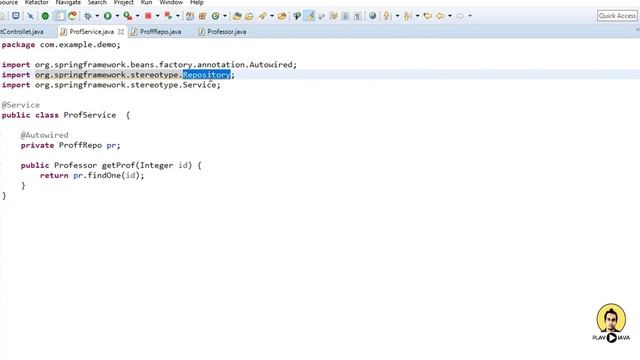Click the Search flashlight icon
This screenshot has width=640, height=360.
coord(262,16)
